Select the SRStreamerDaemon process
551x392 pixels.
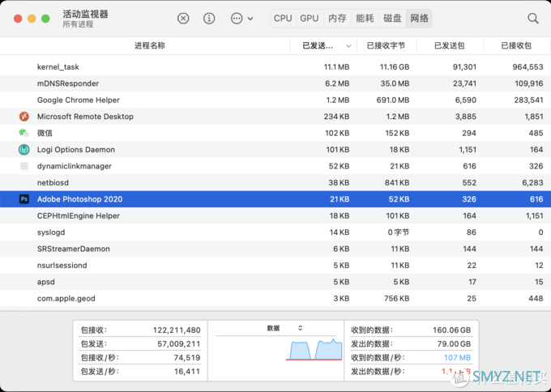click(74, 249)
